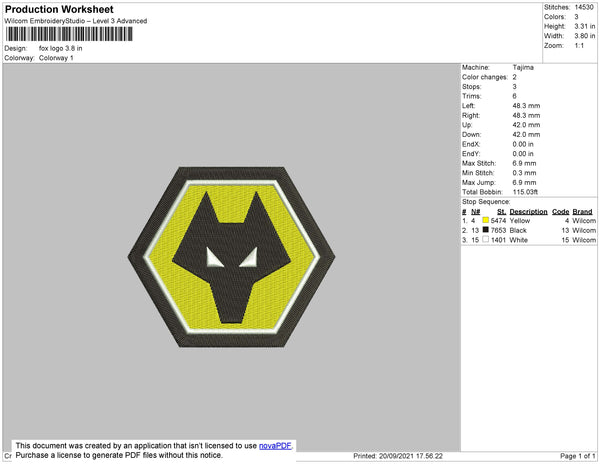
Task: Select the Machine value Tajima
Action: pos(523,67)
